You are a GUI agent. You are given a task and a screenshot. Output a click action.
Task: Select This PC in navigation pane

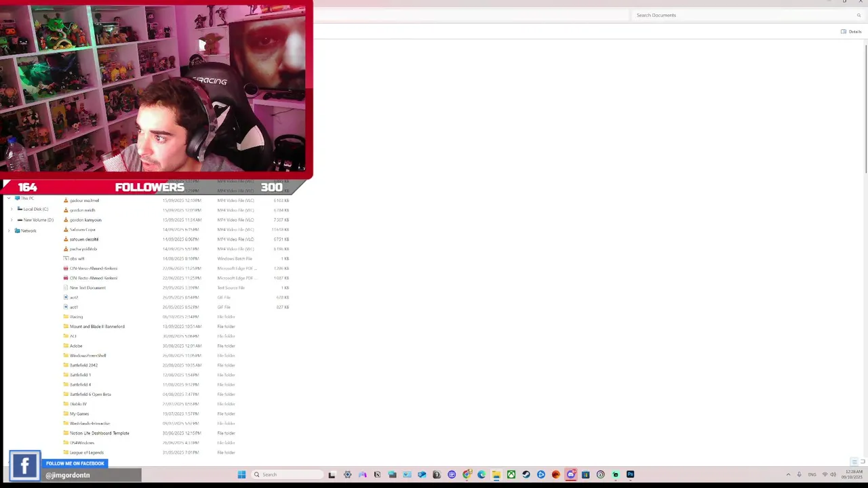coord(26,198)
